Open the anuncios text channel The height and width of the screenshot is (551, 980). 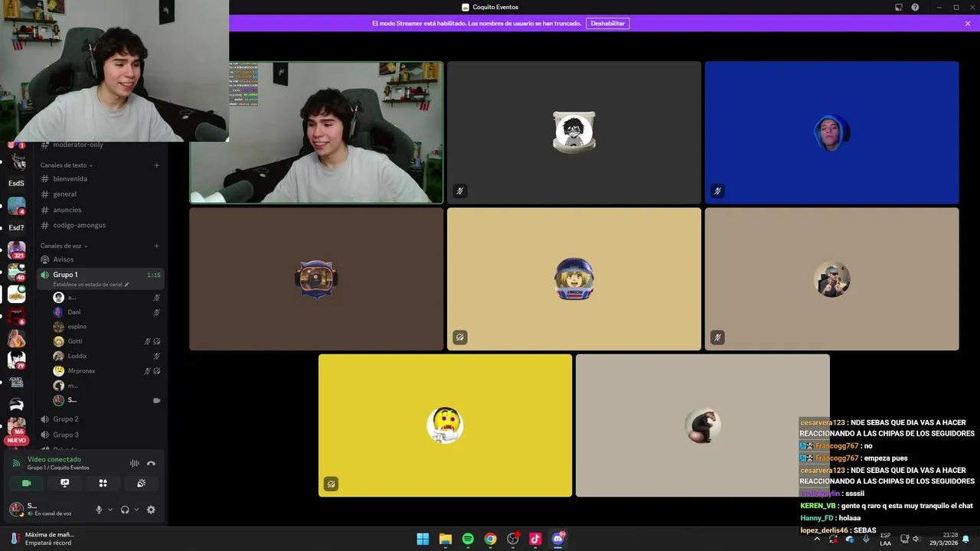point(100,210)
